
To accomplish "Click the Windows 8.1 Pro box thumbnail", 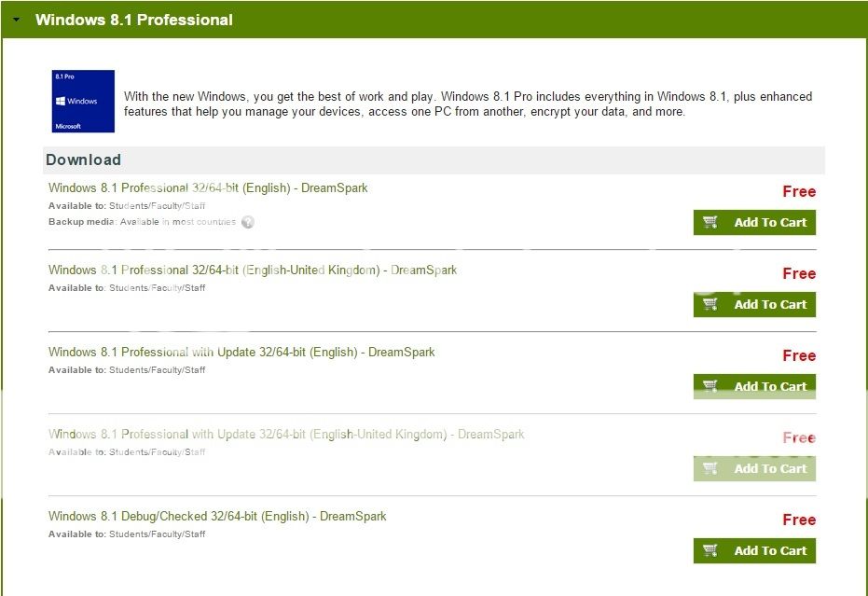I will click(x=83, y=101).
